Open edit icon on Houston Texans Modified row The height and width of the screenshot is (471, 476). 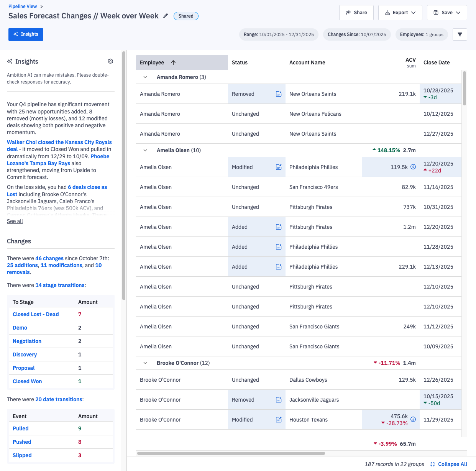pyautogui.click(x=279, y=420)
